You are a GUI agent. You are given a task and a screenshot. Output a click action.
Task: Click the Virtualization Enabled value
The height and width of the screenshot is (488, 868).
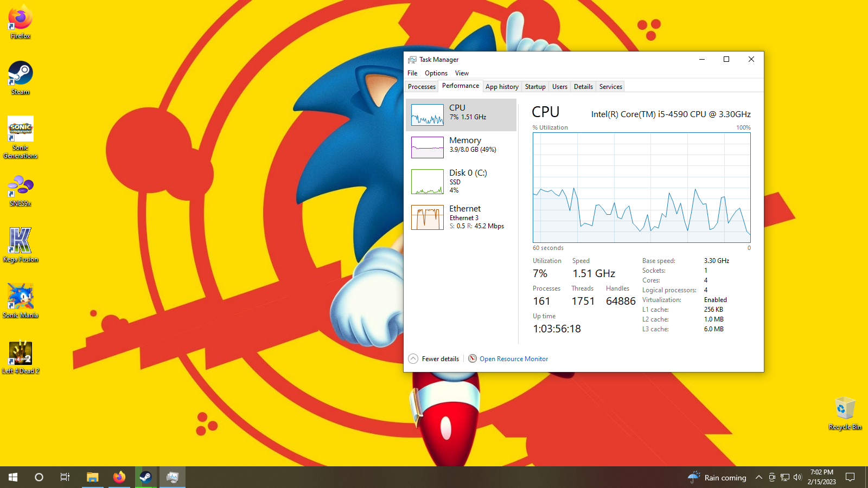(716, 300)
